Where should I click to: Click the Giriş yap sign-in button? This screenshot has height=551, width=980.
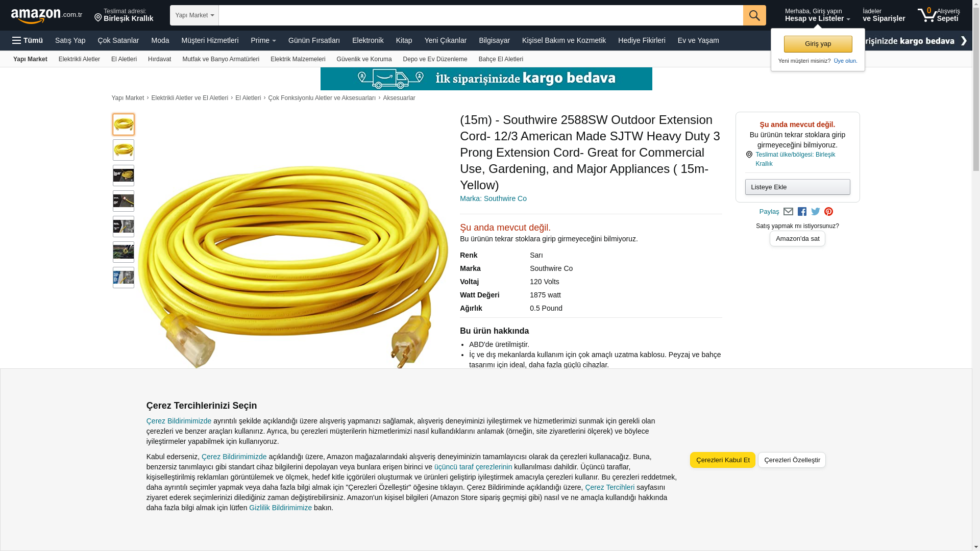click(818, 44)
